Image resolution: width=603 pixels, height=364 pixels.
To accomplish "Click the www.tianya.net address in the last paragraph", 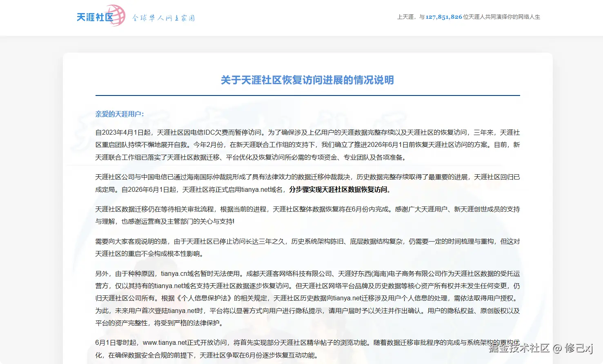I will [165, 343].
